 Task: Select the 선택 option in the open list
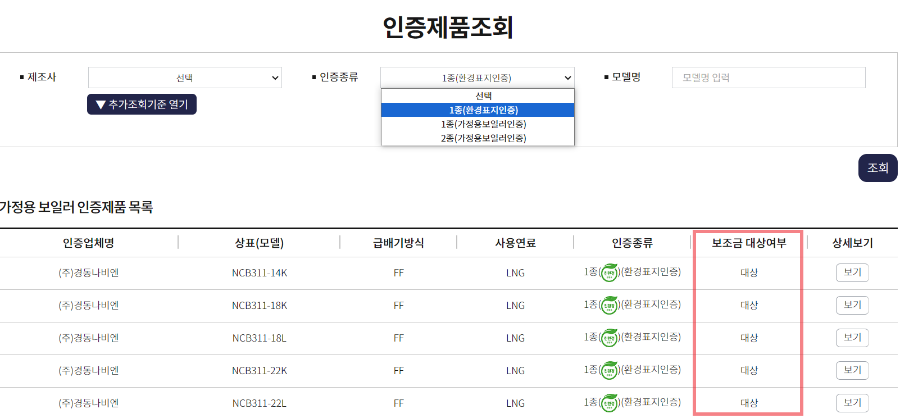(478, 96)
